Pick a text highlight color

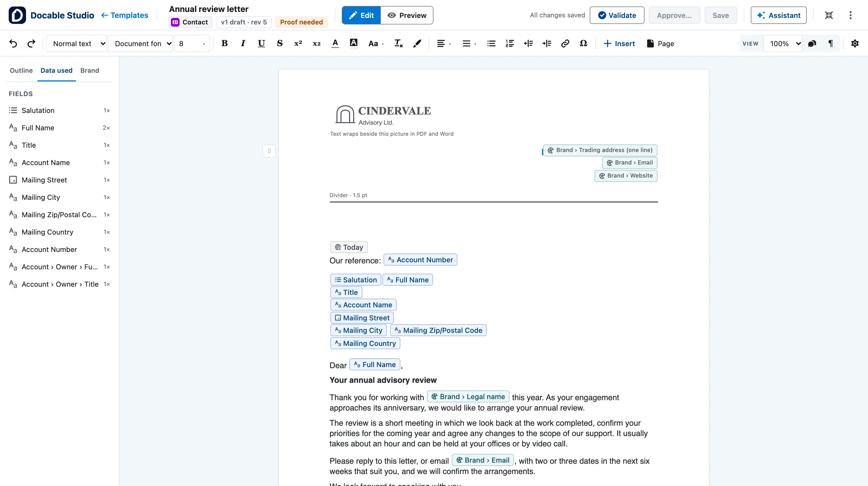pos(353,43)
